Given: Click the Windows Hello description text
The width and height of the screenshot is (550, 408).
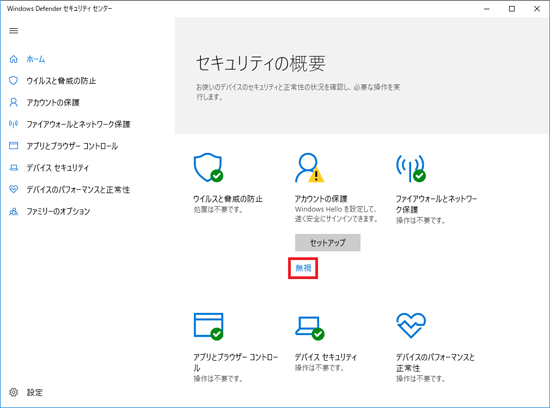Looking at the screenshot, I should tap(336, 214).
